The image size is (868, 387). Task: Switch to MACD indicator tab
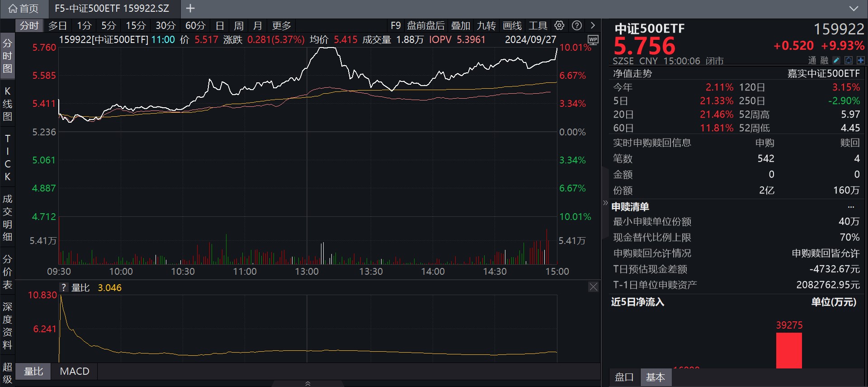[x=75, y=371]
